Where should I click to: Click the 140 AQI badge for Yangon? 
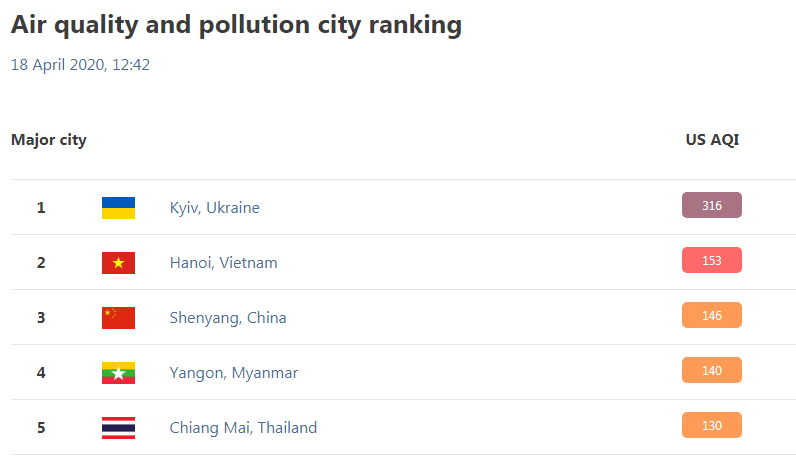(712, 370)
